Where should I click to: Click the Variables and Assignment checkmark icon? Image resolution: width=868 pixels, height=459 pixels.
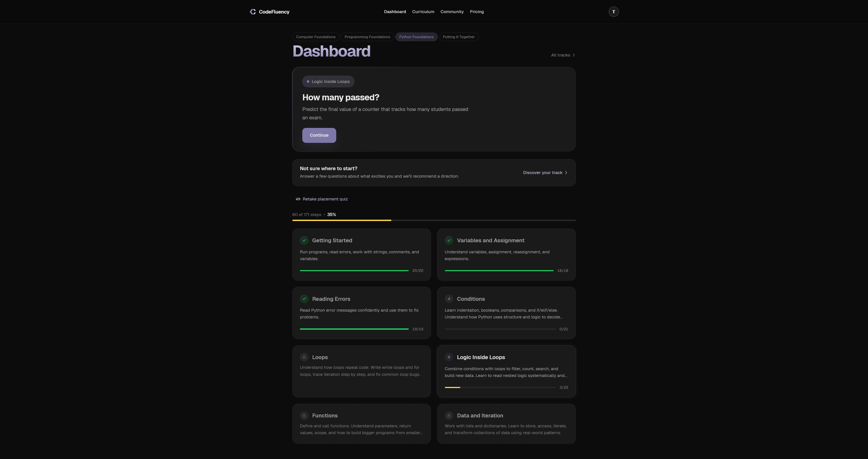coord(449,240)
